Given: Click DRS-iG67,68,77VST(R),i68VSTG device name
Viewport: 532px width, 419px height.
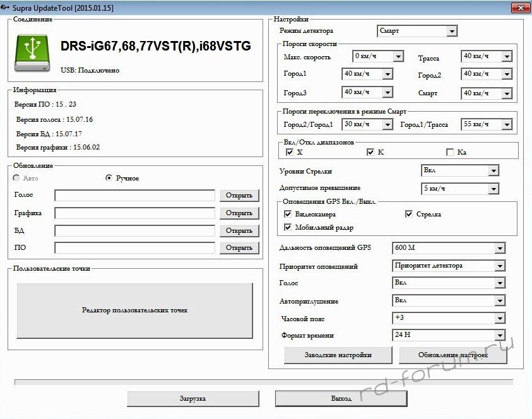Looking at the screenshot, I should pyautogui.click(x=156, y=46).
